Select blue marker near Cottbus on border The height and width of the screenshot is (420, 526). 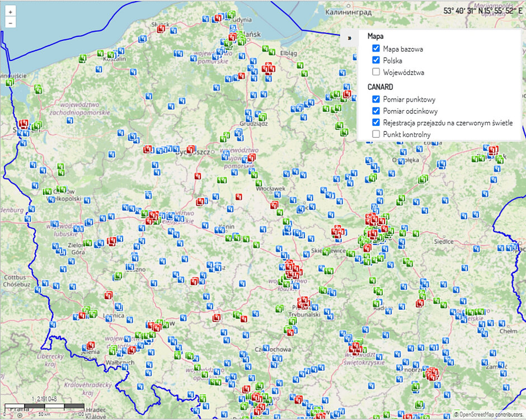37,290
